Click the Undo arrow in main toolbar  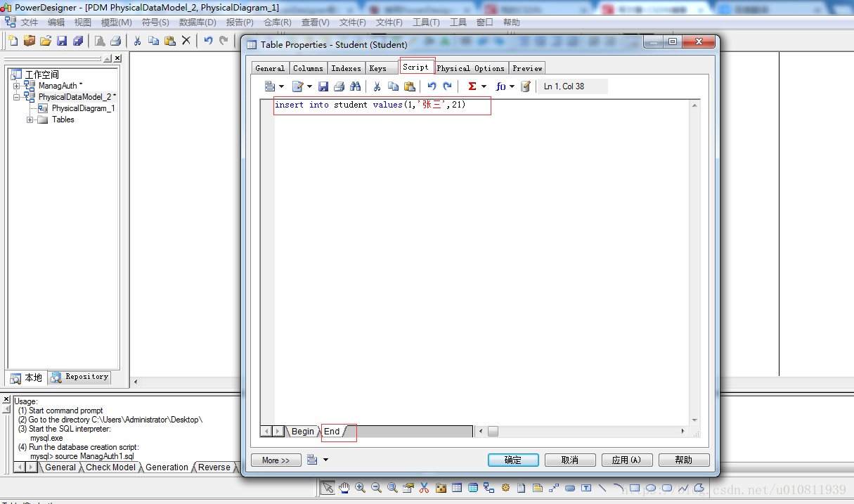pos(208,41)
